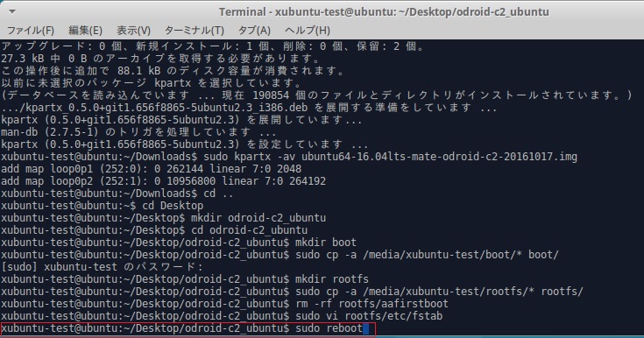
Task: Click the highlighted sudo reboot command line
Action: click(188, 329)
